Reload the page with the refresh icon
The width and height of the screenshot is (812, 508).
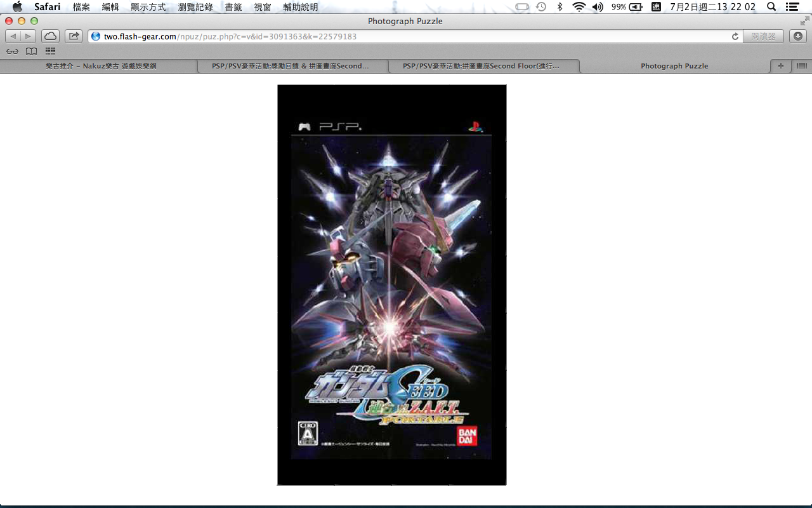coord(735,37)
